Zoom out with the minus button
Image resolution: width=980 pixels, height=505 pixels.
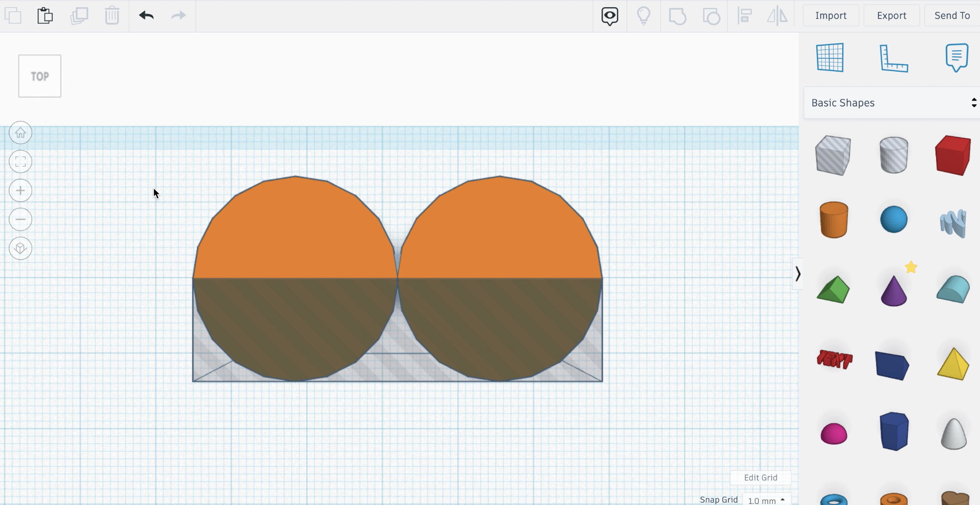point(20,219)
